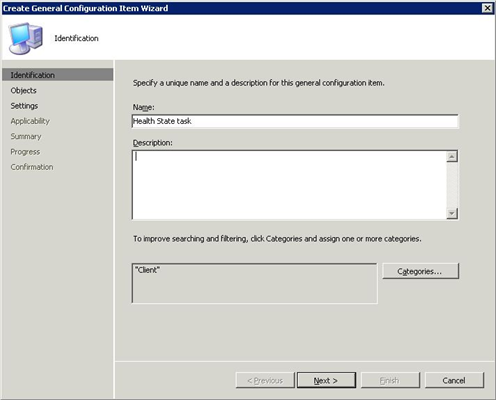Open the Categories... dialog
Viewport: 496px width, 400px height.
click(420, 271)
